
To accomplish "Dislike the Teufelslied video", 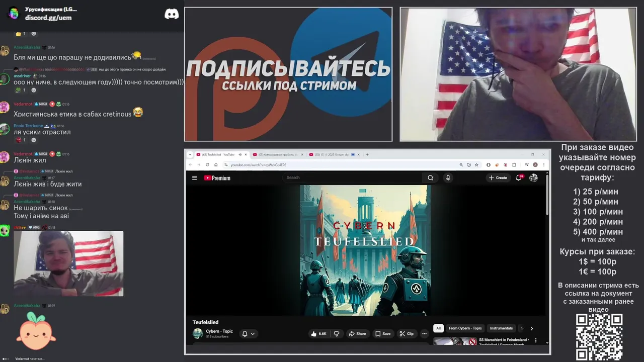I will click(337, 333).
